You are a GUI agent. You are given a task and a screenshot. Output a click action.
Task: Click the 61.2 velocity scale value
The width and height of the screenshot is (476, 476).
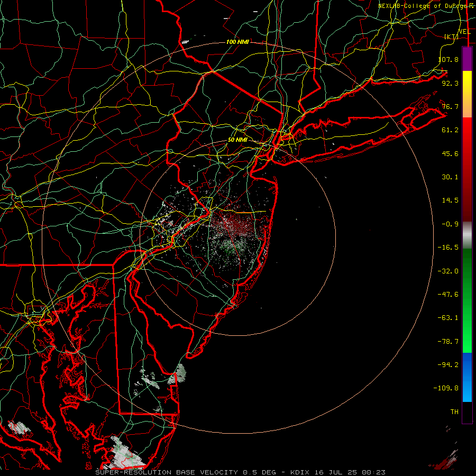[450, 130]
